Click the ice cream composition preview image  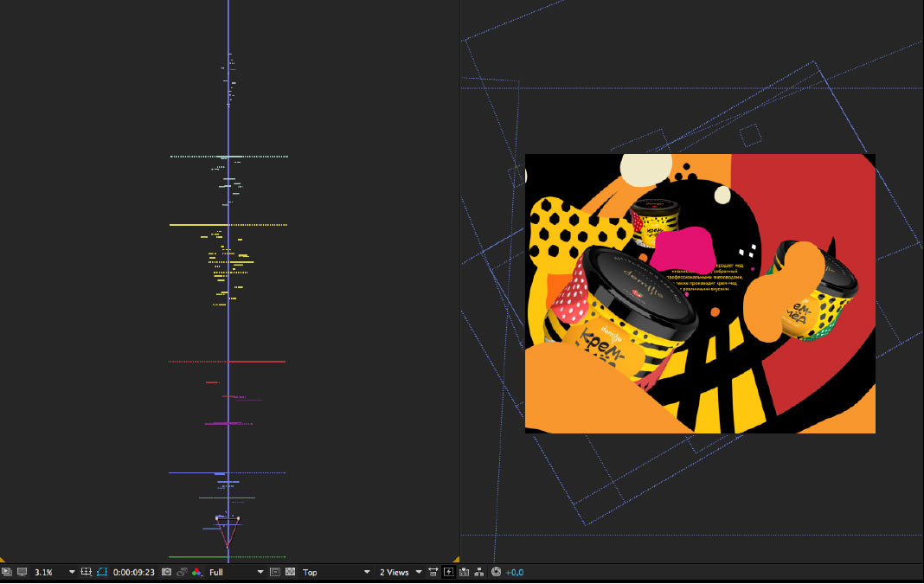(699, 293)
